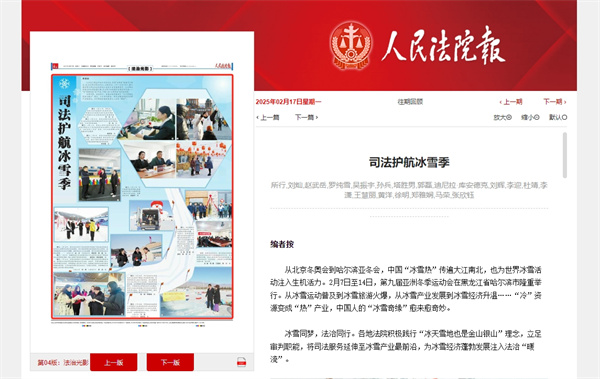Click the 缩小 zoom-out icon
This screenshot has width=600, height=379.
[537, 117]
